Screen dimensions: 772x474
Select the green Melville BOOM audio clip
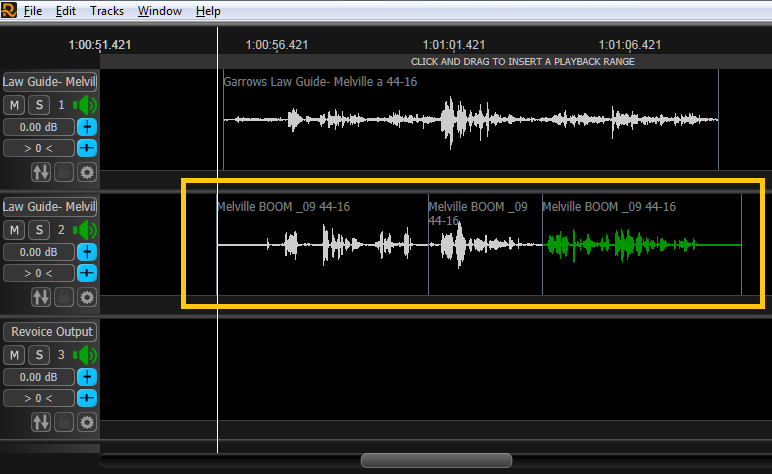click(640, 245)
